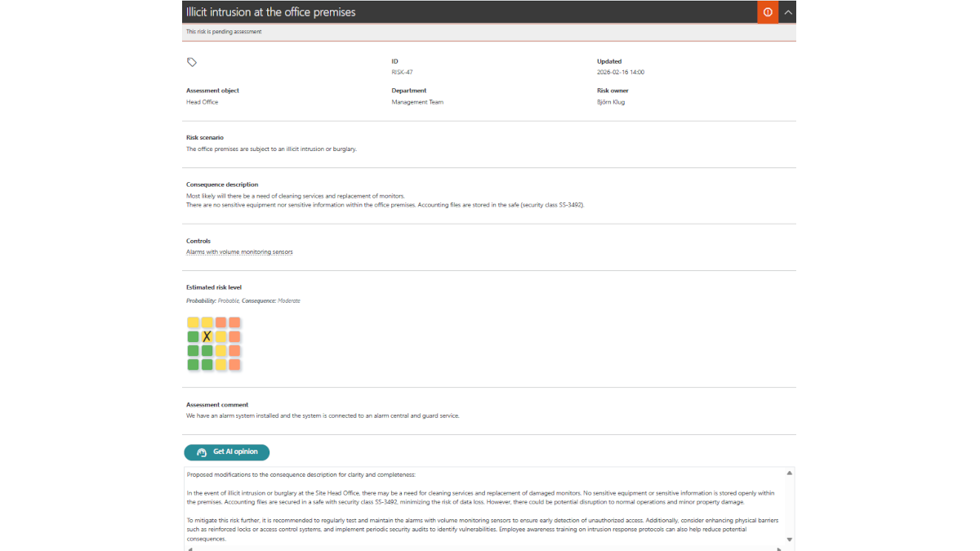Click the down arrow of the AI opinion scrollbar

coord(789,539)
